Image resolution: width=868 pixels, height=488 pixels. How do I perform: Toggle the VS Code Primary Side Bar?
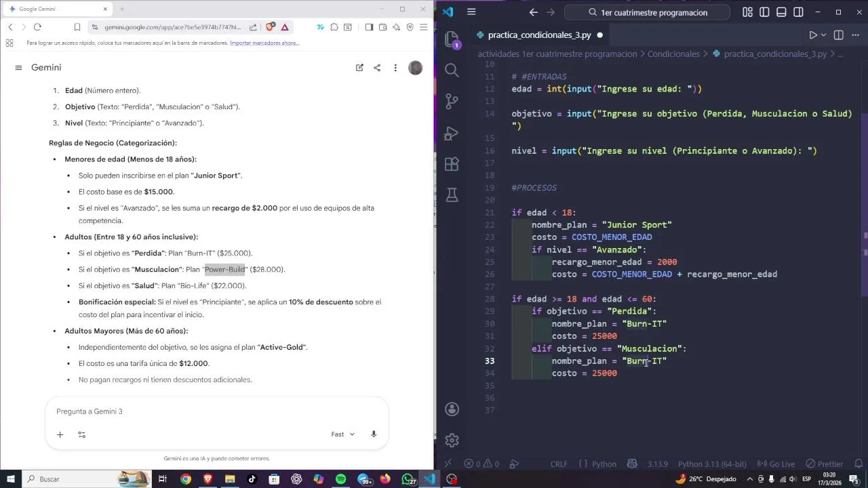click(764, 12)
